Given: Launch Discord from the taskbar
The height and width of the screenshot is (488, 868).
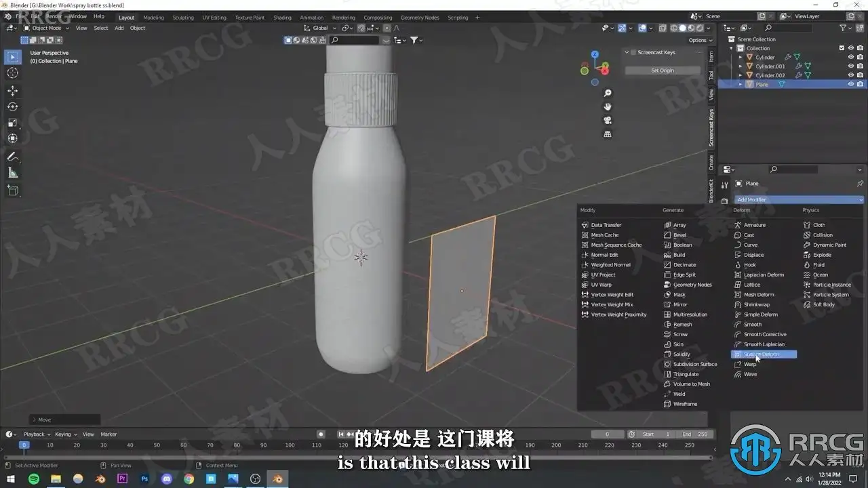Looking at the screenshot, I should click(x=167, y=479).
